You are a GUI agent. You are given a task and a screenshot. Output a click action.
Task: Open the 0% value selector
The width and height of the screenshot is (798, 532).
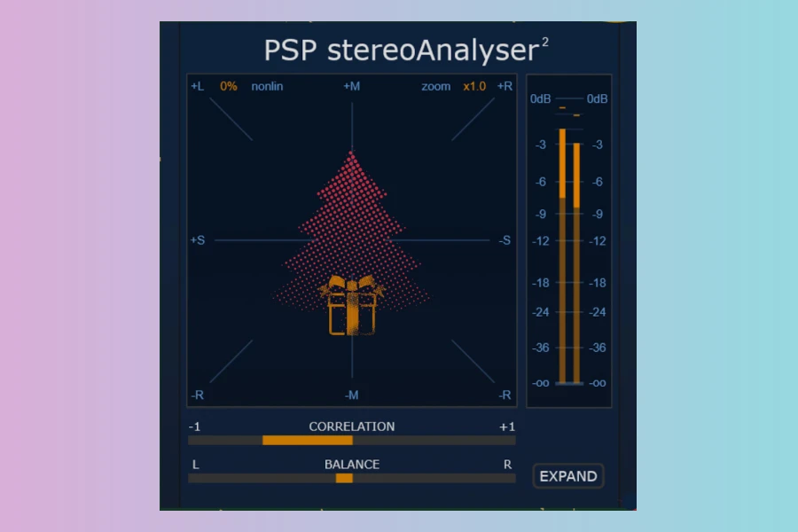click(x=229, y=87)
